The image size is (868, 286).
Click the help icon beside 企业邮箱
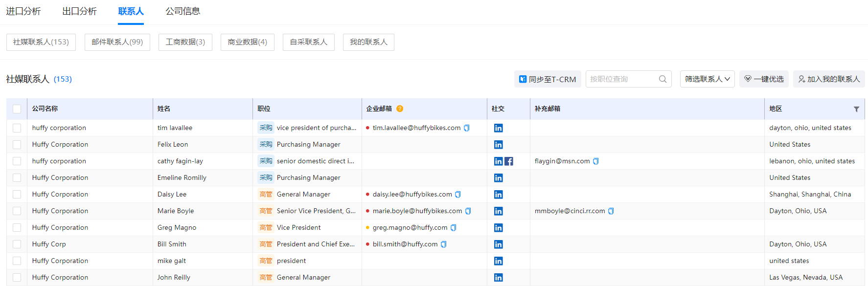pos(400,109)
